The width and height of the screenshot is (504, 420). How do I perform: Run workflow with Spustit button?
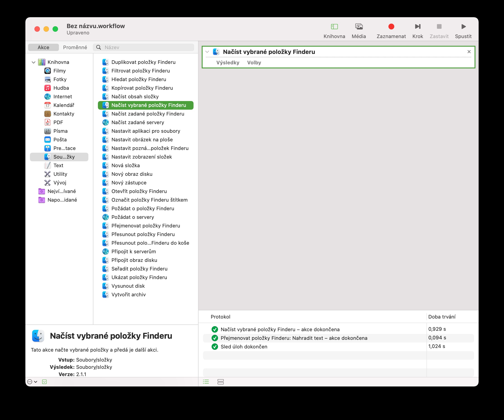463,27
